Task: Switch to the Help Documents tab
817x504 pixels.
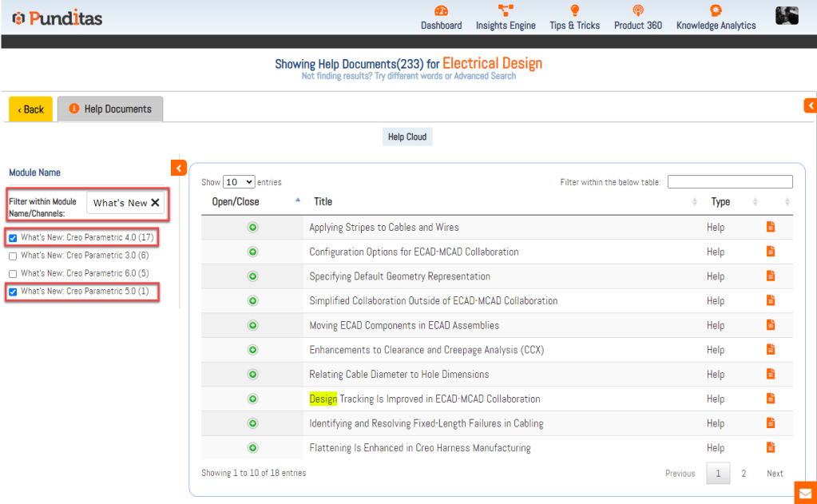Action: pyautogui.click(x=110, y=109)
